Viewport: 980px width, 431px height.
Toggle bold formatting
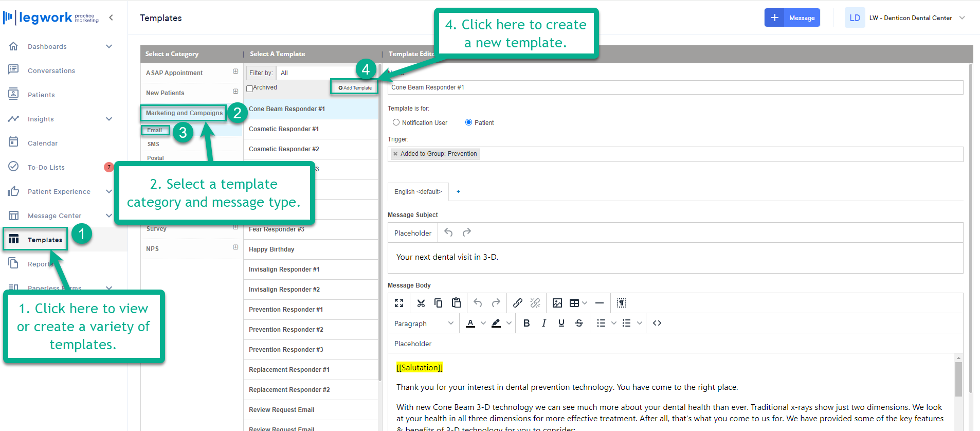(527, 323)
